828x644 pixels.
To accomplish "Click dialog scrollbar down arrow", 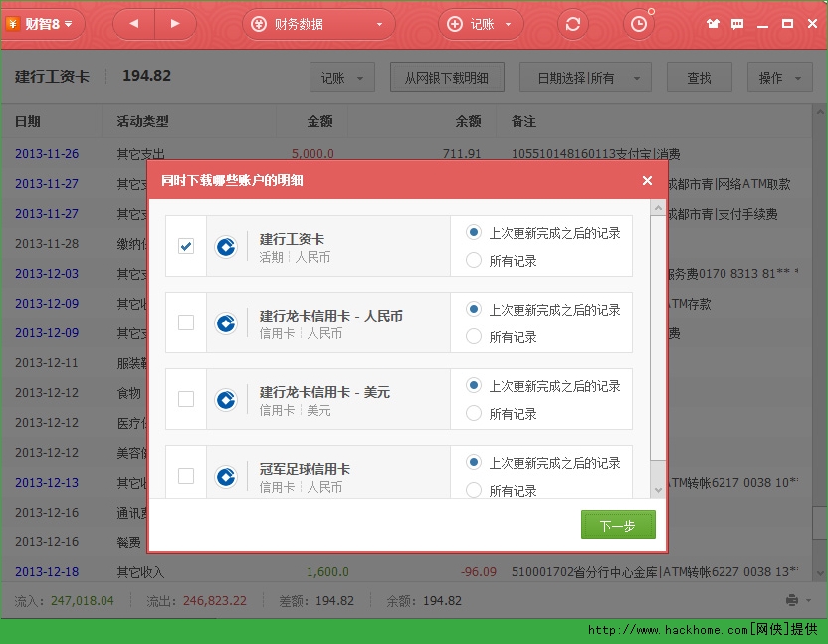I will tap(658, 490).
